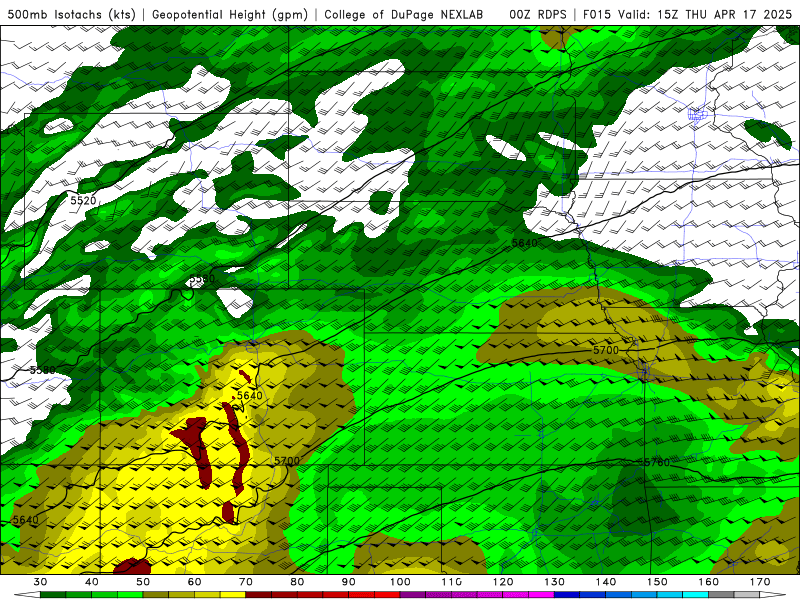
Task: Click the purple swatch starting at 100
Action: pyautogui.click(x=413, y=595)
